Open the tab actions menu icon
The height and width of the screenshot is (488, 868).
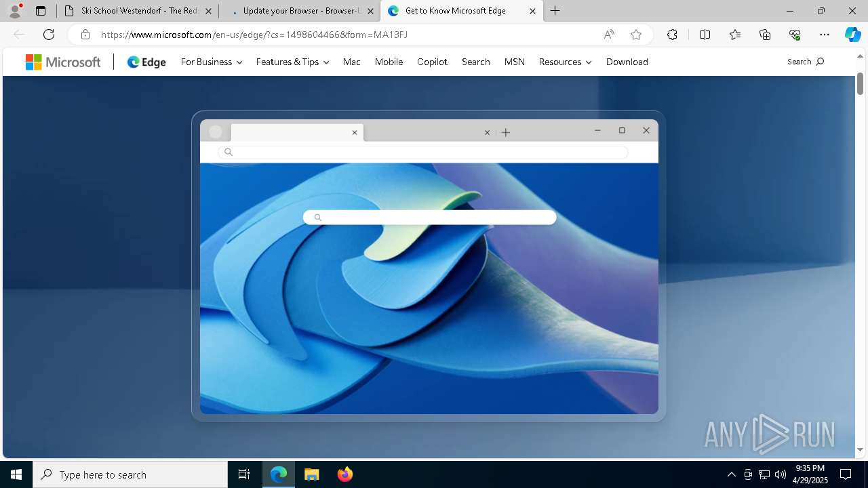[41, 11]
